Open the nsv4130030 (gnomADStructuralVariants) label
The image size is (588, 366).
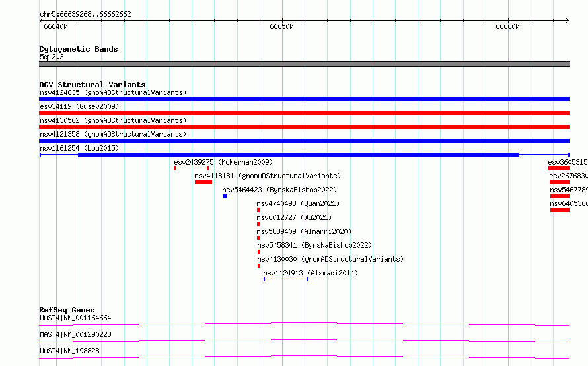click(x=330, y=259)
